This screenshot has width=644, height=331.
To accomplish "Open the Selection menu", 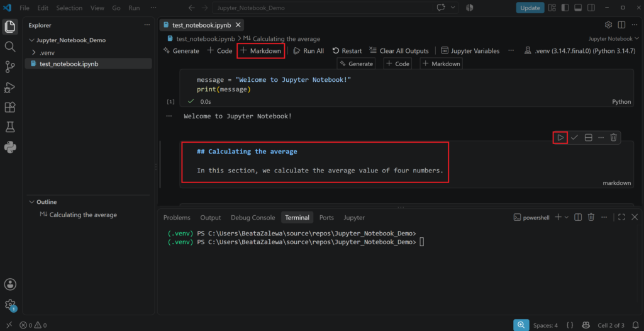I will 69,8.
